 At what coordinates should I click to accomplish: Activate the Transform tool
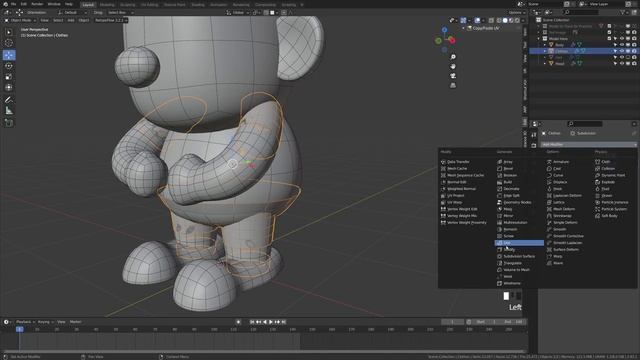point(9,87)
